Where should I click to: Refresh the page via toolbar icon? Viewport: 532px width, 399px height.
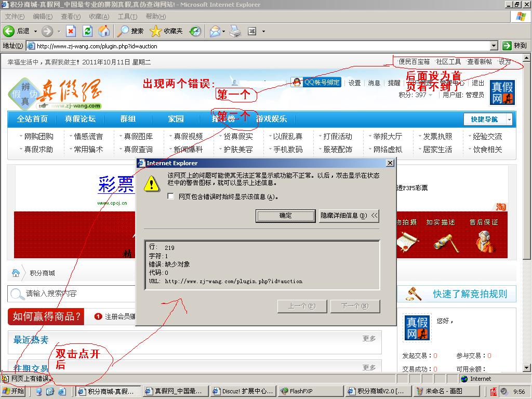coord(87,31)
